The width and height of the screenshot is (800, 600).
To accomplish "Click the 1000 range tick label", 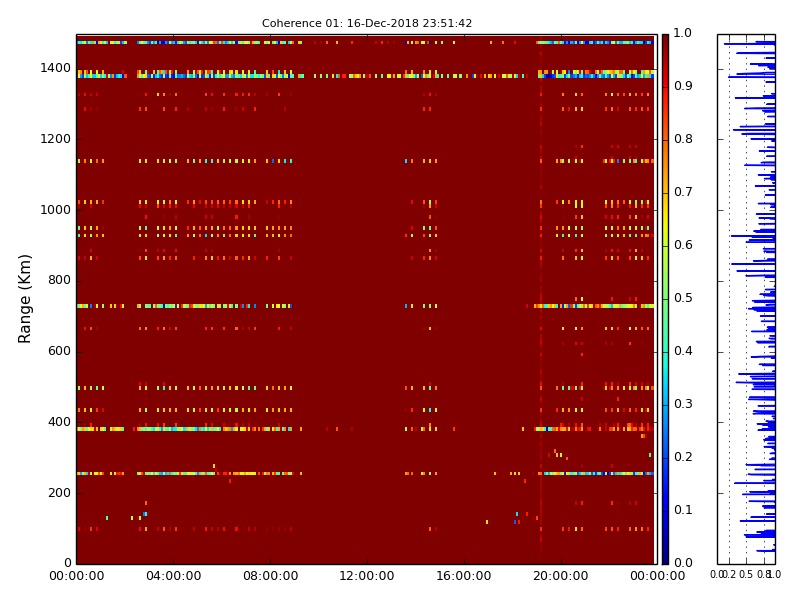I will (x=56, y=210).
